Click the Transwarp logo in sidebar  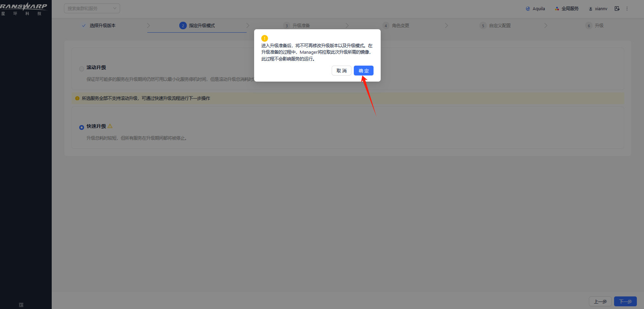[23, 9]
